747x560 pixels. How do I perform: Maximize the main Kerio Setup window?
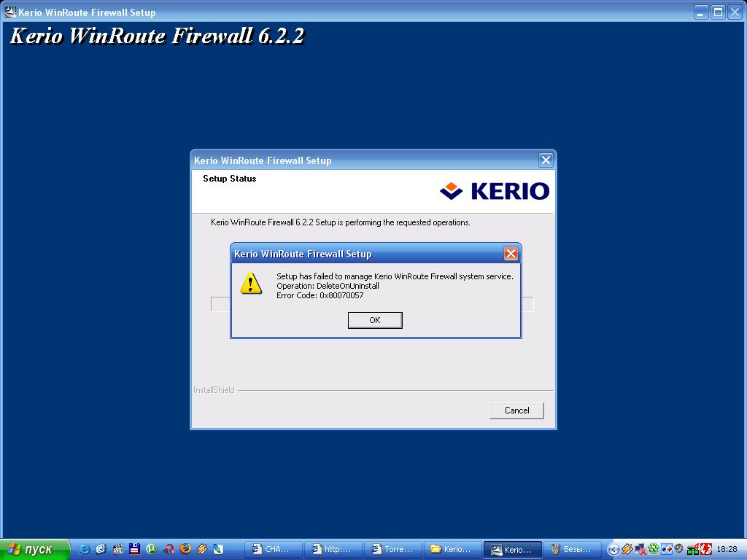point(718,12)
